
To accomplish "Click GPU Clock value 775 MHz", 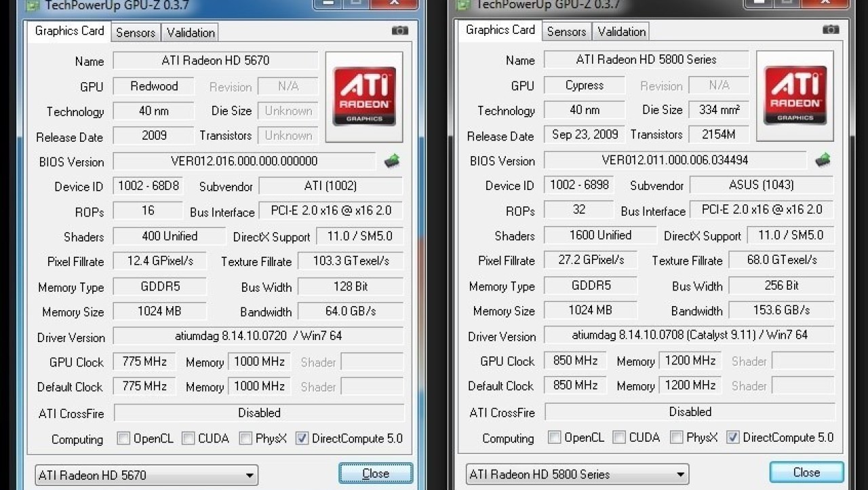I will (144, 362).
